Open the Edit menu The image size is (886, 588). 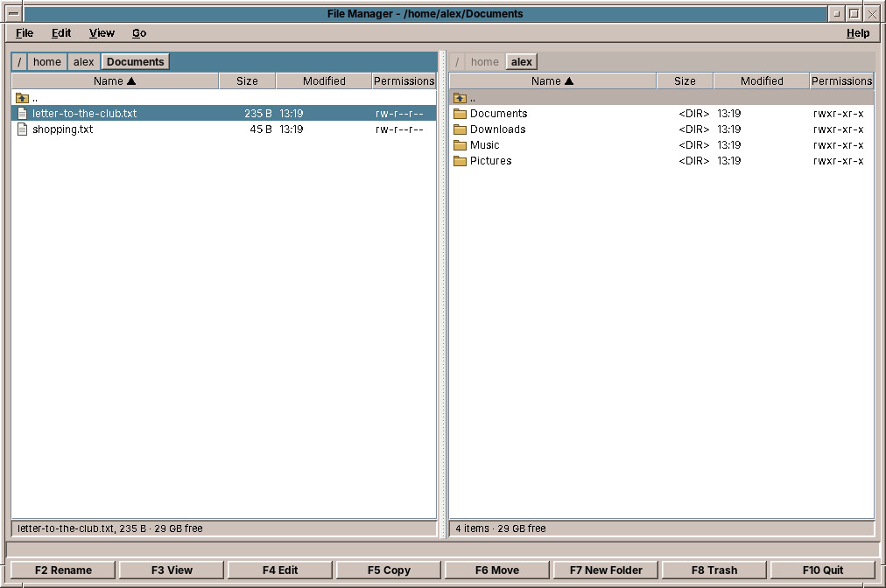(61, 32)
